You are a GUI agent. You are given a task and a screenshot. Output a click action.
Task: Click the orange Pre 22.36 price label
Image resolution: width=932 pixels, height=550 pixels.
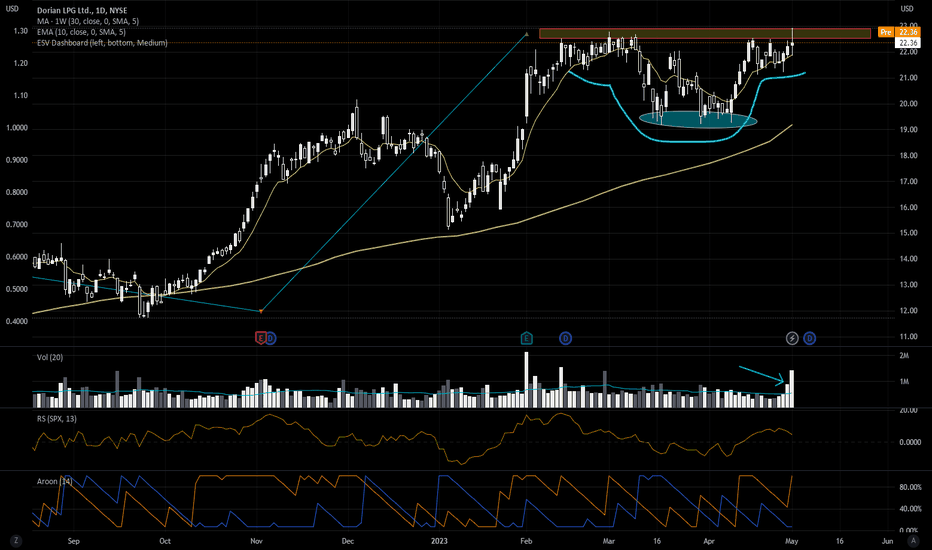pyautogui.click(x=899, y=32)
